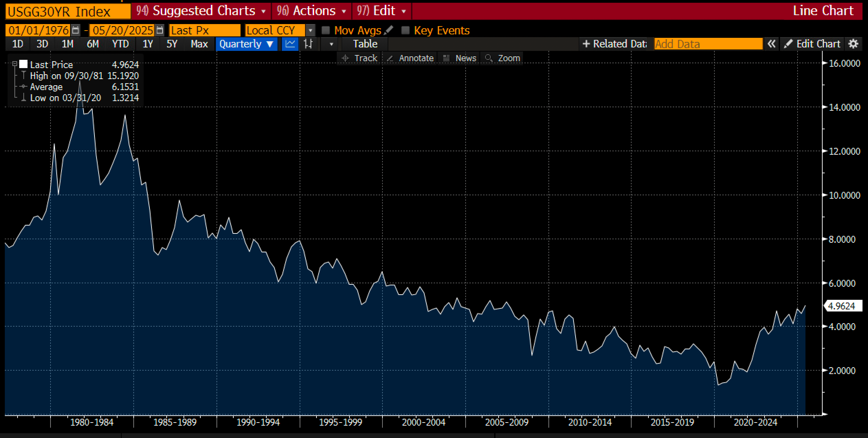This screenshot has width=868, height=438.
Task: Activate the Track crosshair tool
Action: pyautogui.click(x=359, y=58)
